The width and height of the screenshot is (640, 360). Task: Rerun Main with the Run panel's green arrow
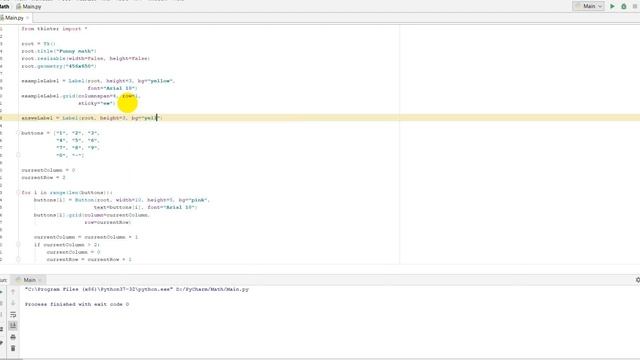click(x=2, y=291)
